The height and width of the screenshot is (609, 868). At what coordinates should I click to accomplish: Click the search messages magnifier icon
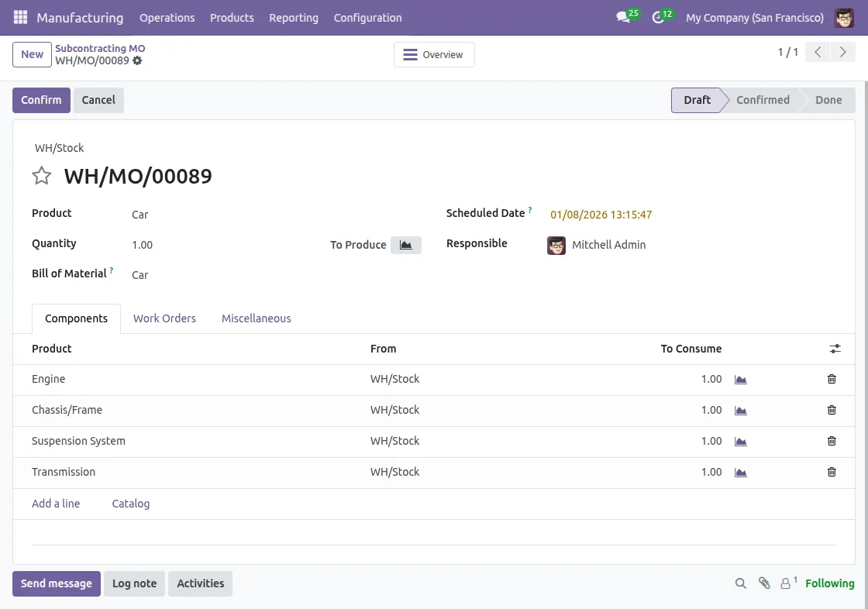[741, 583]
